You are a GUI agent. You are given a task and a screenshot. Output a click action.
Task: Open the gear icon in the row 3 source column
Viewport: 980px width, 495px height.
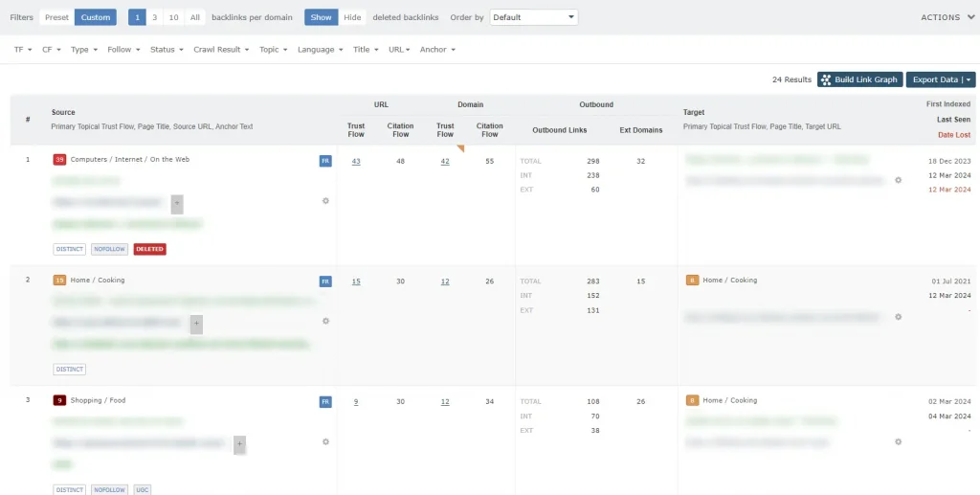click(x=325, y=441)
